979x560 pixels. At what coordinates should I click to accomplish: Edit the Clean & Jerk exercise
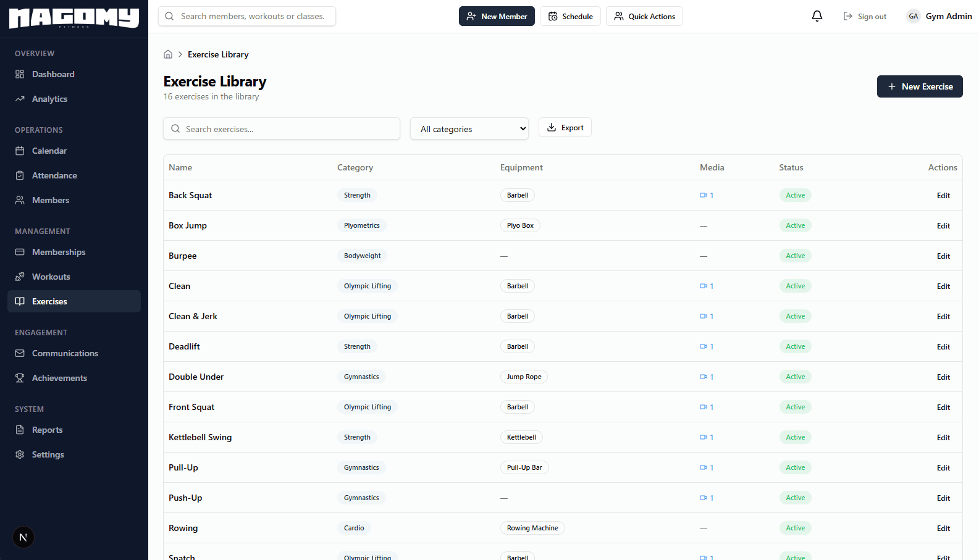[x=943, y=316]
